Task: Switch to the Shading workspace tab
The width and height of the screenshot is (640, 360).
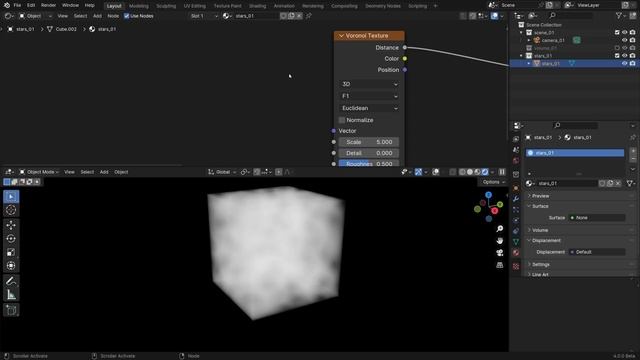Action: click(x=258, y=6)
